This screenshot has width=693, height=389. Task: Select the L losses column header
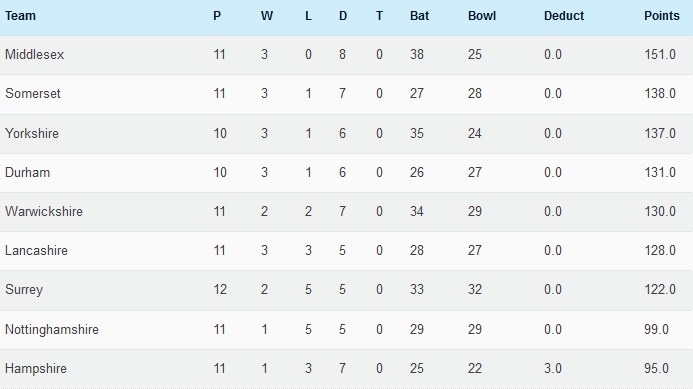(x=308, y=16)
